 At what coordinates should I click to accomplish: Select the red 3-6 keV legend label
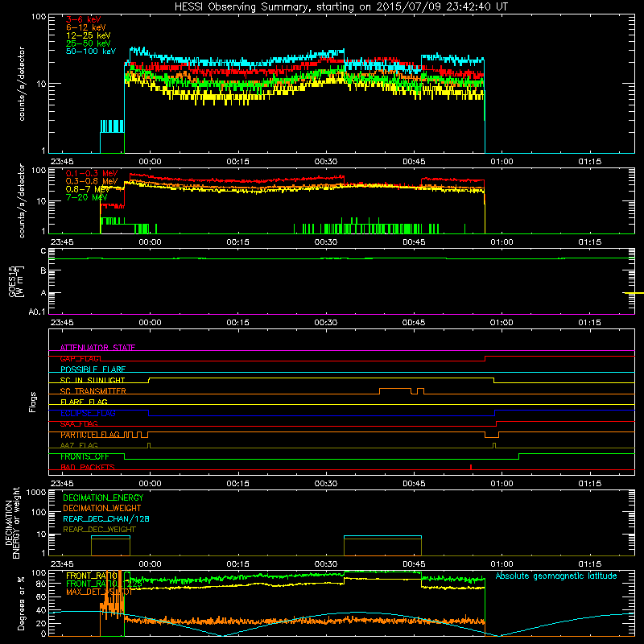coord(84,19)
